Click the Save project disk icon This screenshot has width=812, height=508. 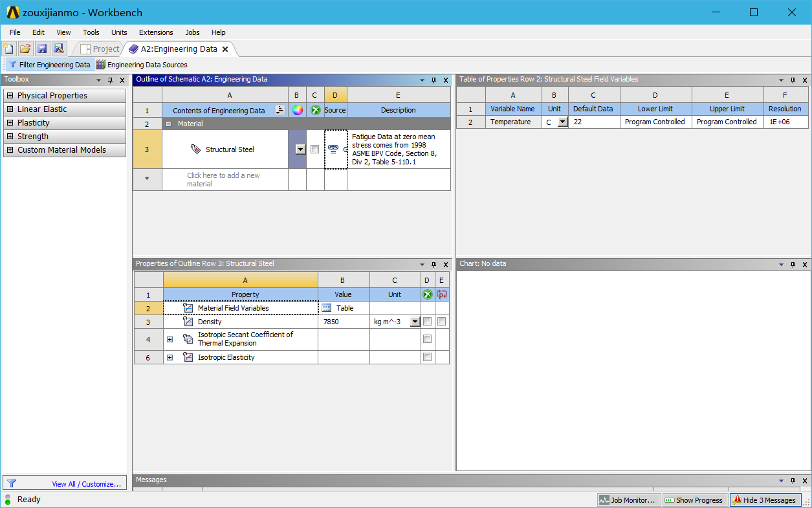point(42,49)
